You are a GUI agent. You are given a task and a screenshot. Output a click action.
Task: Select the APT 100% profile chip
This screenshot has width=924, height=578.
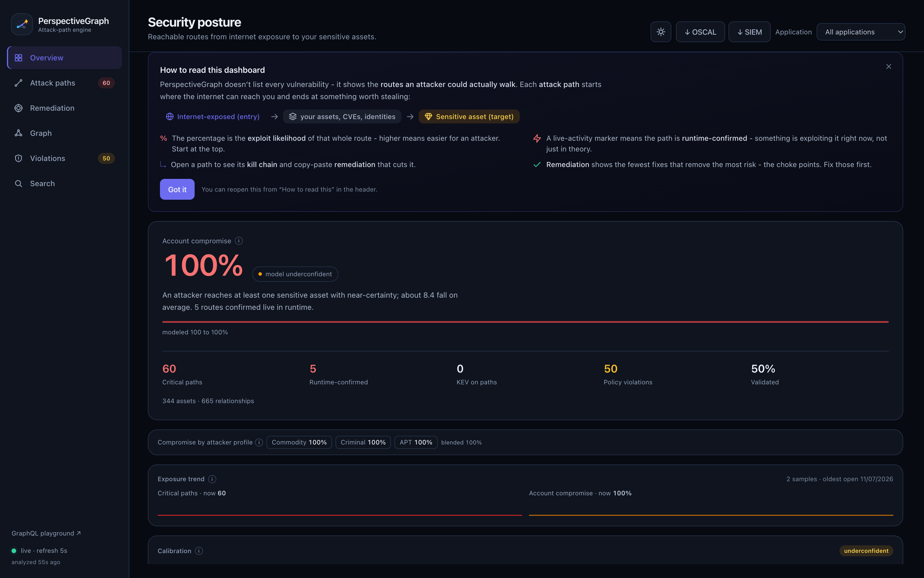point(416,442)
